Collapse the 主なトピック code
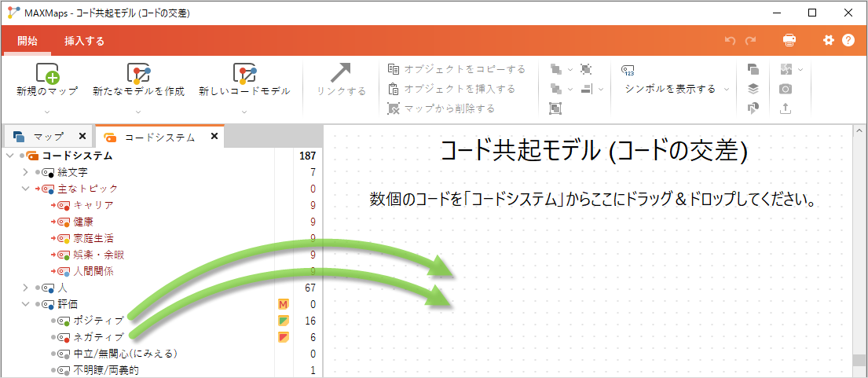The height and width of the screenshot is (378, 868). click(25, 189)
